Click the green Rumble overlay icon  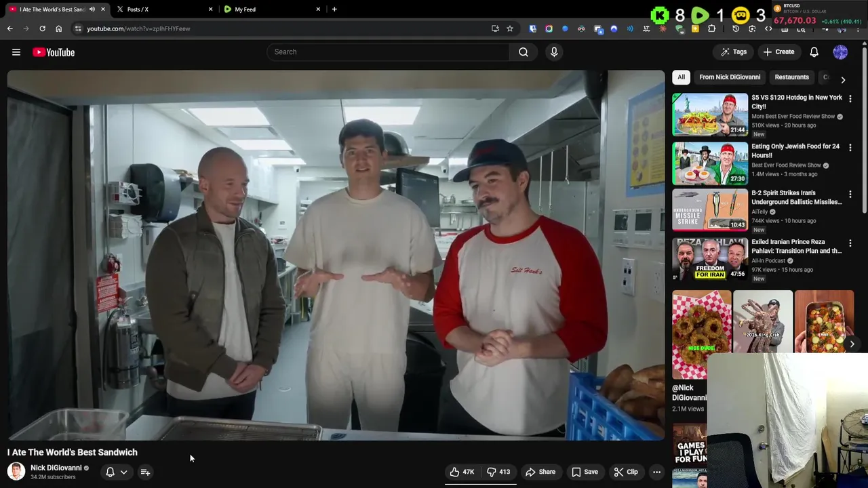click(701, 14)
